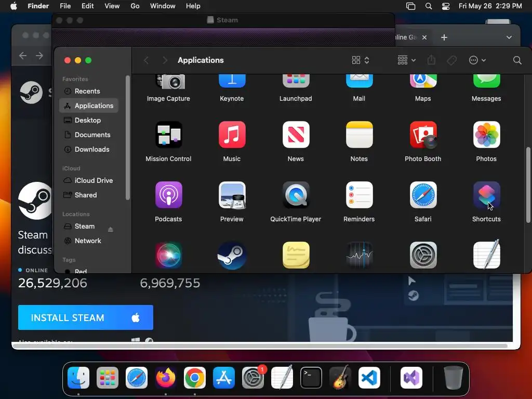
Task: Select the Mail app in Finder
Action: pos(360,82)
